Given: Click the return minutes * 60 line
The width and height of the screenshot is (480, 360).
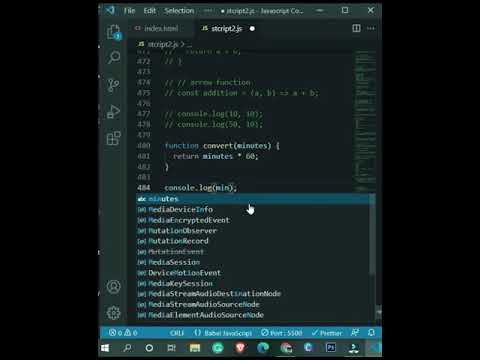Looking at the screenshot, I should pyautogui.click(x=215, y=156).
